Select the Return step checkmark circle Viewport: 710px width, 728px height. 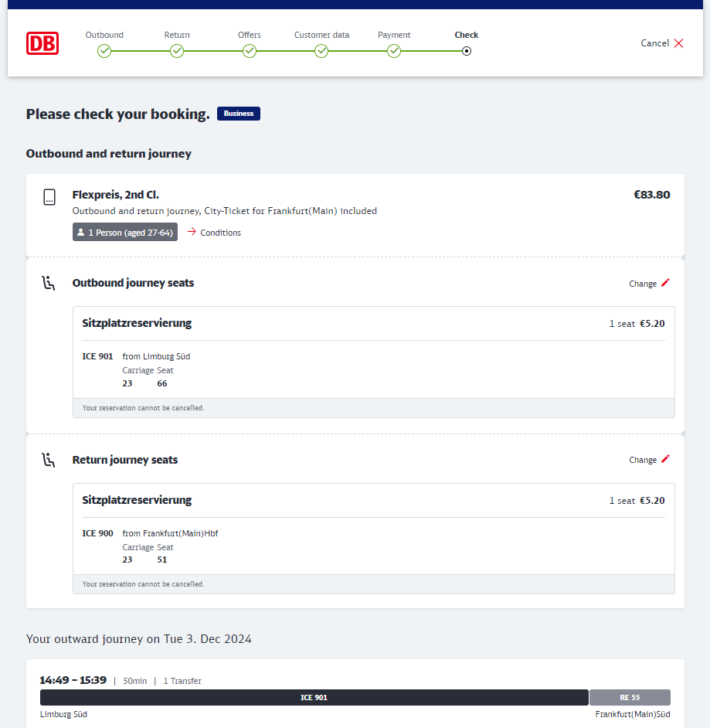[177, 51]
